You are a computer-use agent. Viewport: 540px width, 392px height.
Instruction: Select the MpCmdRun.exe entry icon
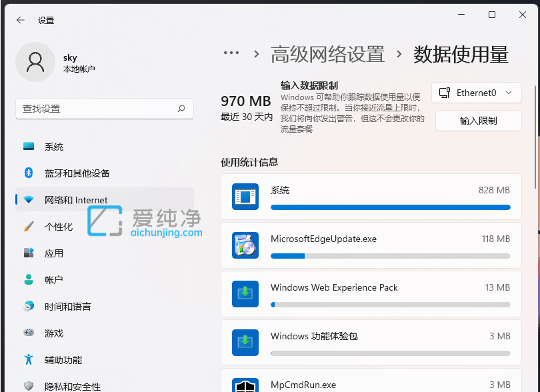point(245,385)
